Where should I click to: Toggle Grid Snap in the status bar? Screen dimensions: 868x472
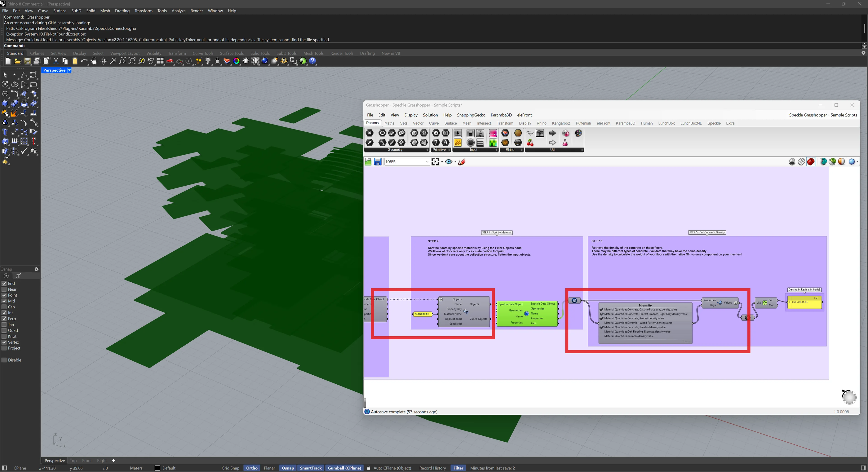pos(230,468)
